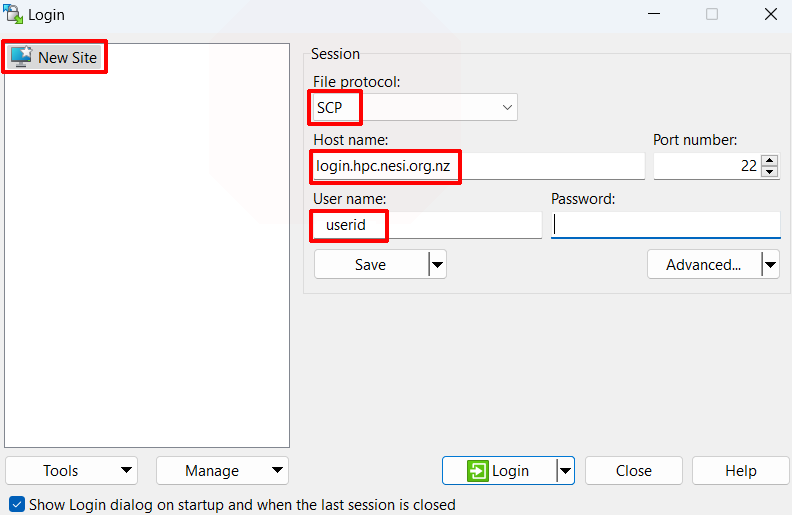Click the green Login arrow icon
The width and height of the screenshot is (792, 515).
coord(479,471)
